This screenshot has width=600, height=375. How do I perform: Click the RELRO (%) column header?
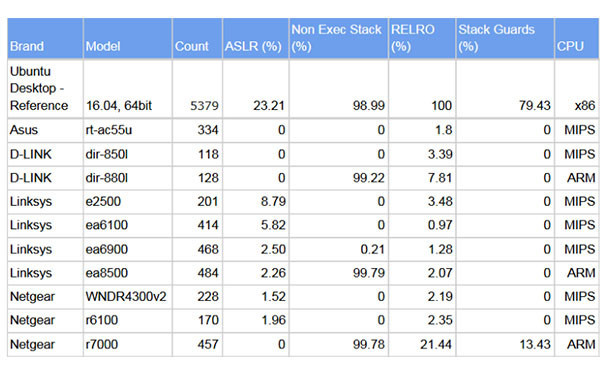pos(422,38)
